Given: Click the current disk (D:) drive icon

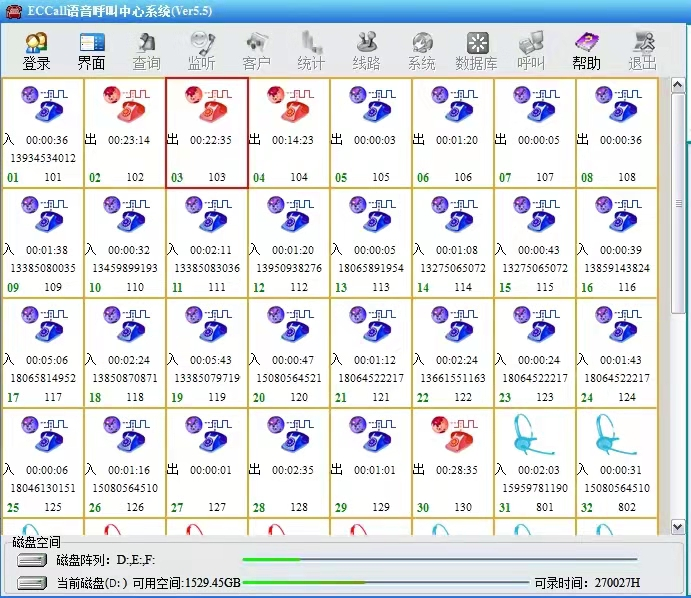Looking at the screenshot, I should point(32,583).
